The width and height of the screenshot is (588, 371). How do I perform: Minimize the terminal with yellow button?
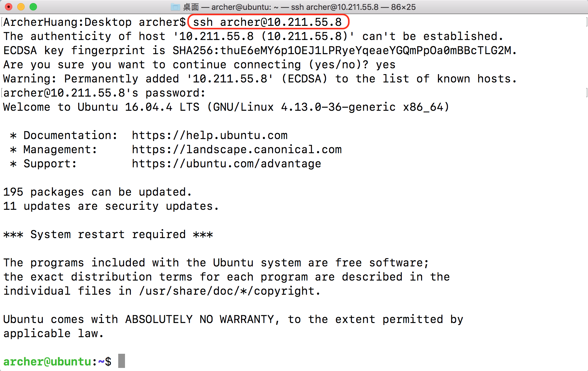[x=21, y=7]
